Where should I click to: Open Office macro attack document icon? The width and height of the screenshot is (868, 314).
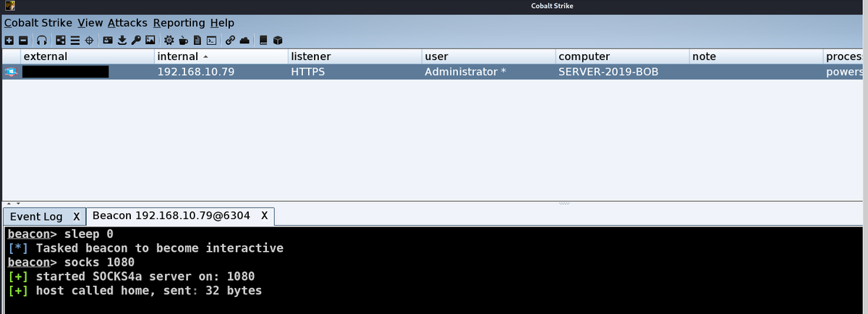(x=197, y=40)
